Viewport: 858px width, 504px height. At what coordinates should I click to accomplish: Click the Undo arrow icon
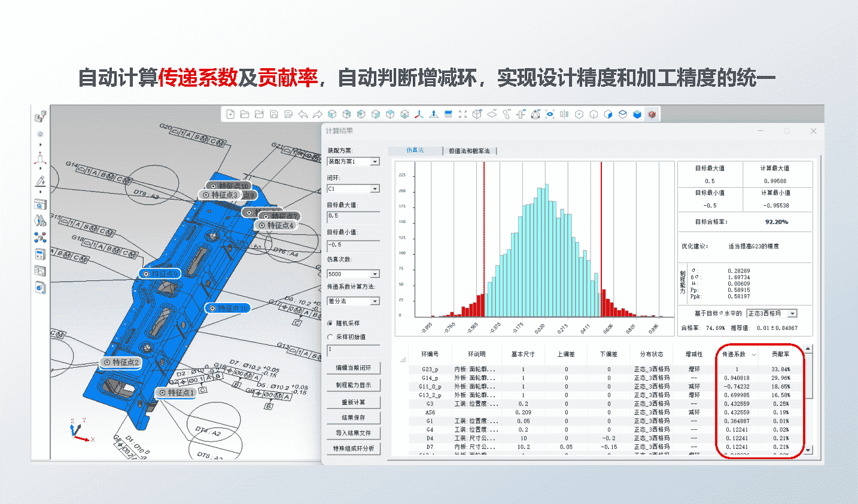pyautogui.click(x=303, y=114)
